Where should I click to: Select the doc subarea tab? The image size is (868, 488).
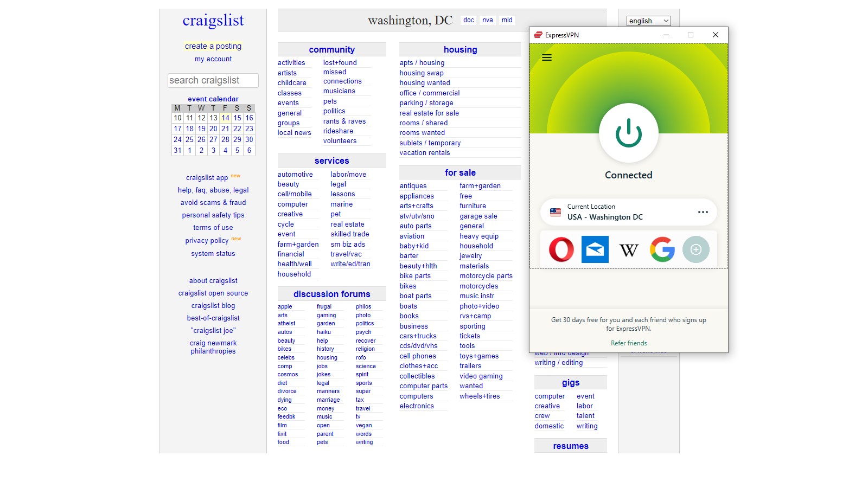click(x=469, y=20)
